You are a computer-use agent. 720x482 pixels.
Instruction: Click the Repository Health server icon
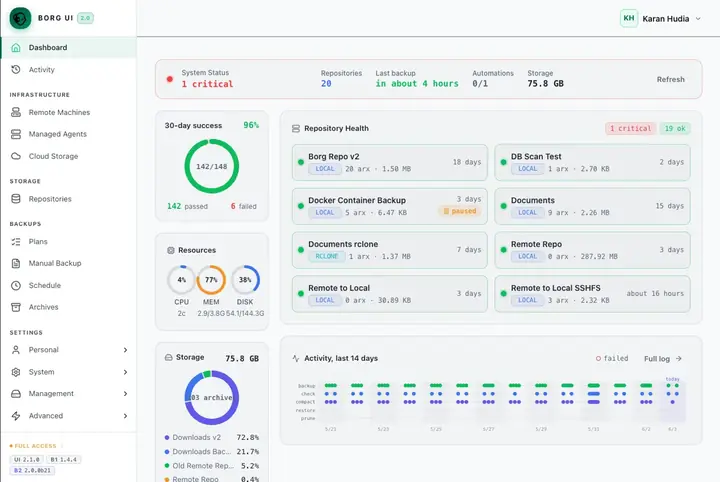pos(296,129)
